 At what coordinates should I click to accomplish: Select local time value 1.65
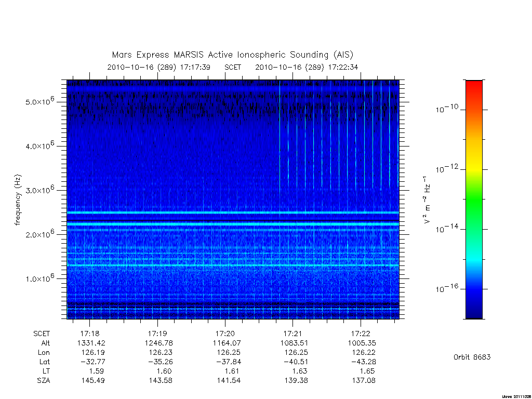pos(367,371)
